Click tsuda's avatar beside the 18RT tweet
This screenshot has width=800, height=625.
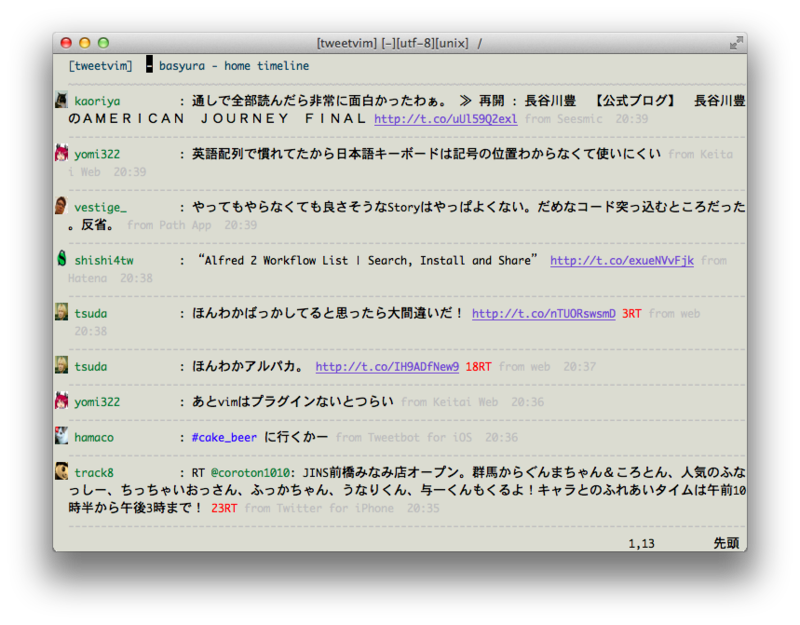61,365
